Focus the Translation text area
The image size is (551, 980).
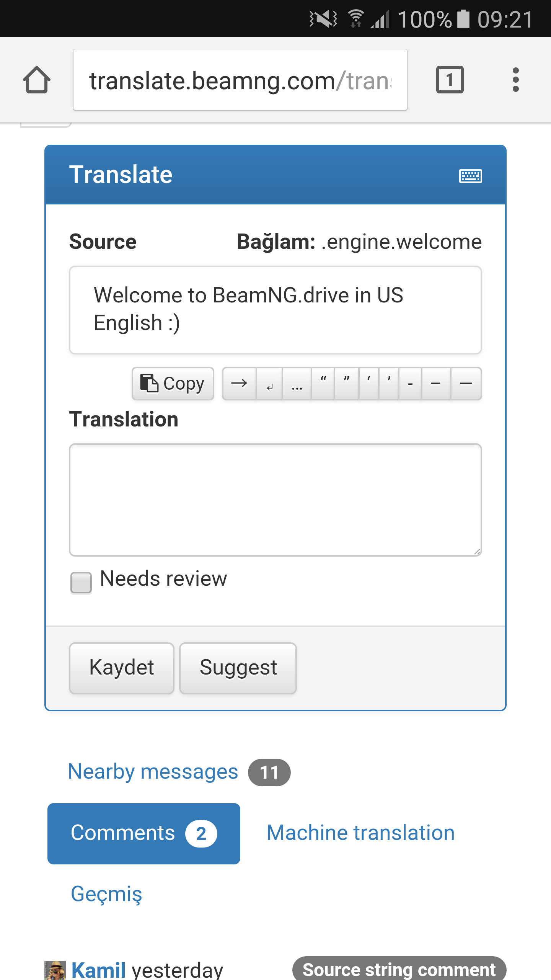coord(275,500)
